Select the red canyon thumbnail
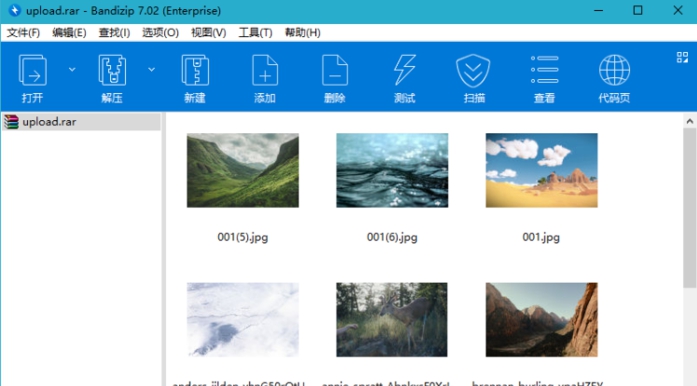 pos(541,320)
